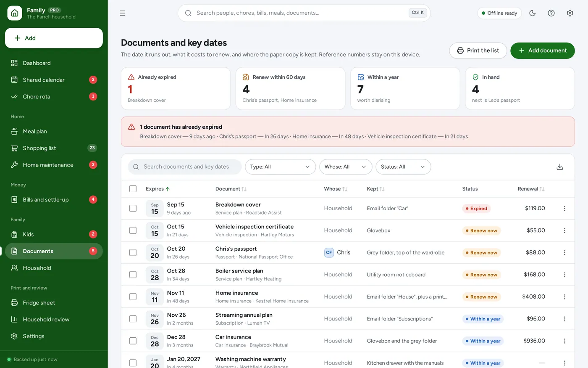Sort by Renewal column arrows
Viewport: 588px width, 368px height.
point(542,189)
